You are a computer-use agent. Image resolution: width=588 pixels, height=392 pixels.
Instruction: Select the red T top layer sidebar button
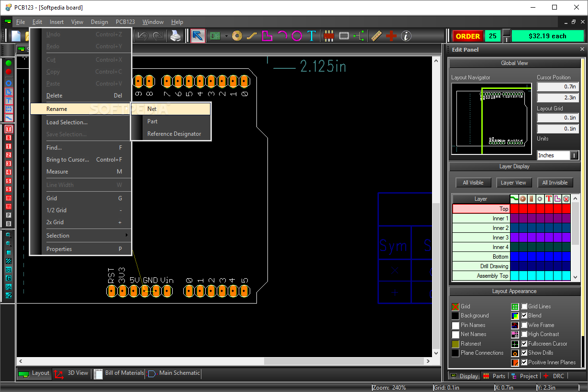coord(9,129)
